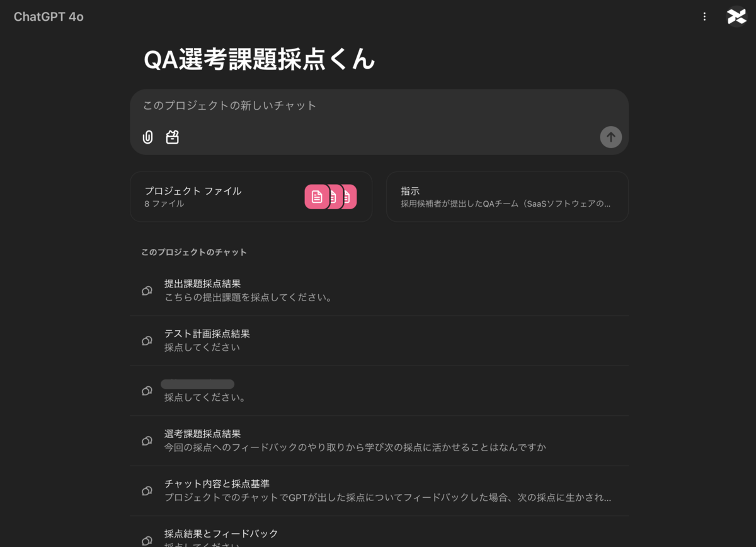Click the upward send arrow button
The width and height of the screenshot is (756, 547).
click(x=610, y=137)
